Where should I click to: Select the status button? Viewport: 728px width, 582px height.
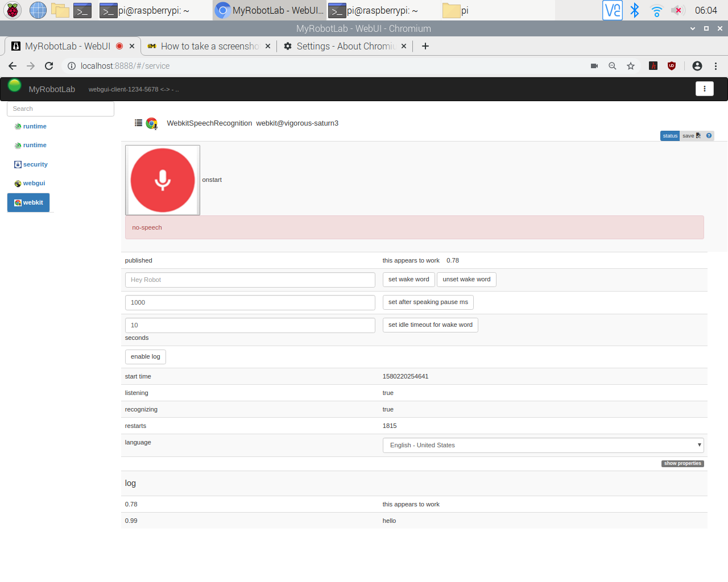click(670, 136)
